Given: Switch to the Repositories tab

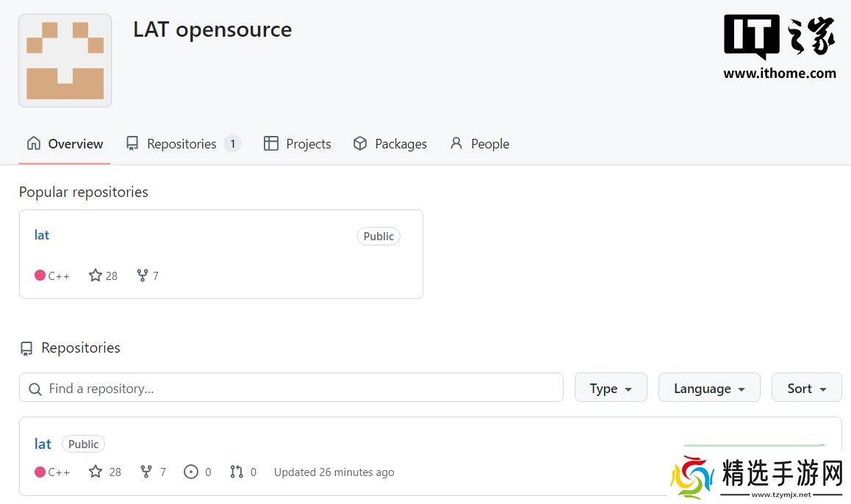Looking at the screenshot, I should pos(182,144).
